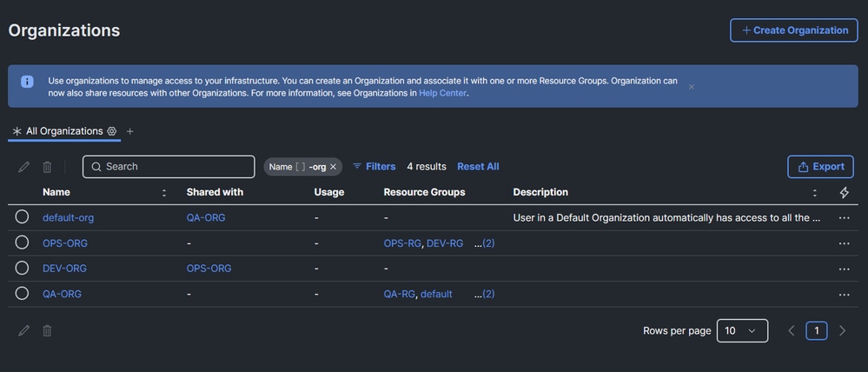The height and width of the screenshot is (372, 868).
Task: Open the DEV-ORG name link
Action: tap(64, 269)
